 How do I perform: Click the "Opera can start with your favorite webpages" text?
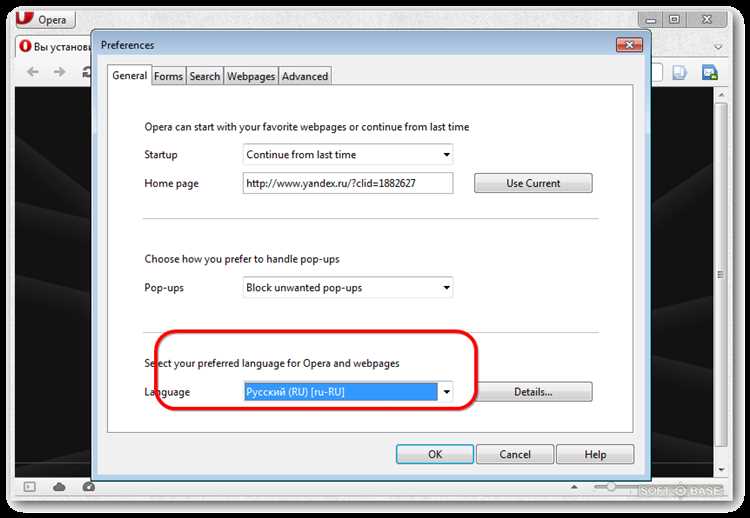(307, 127)
